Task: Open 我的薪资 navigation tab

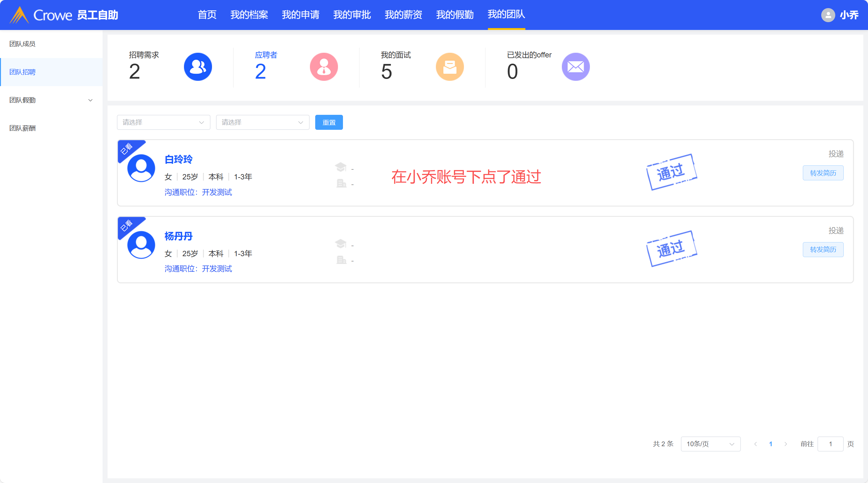Action: click(x=403, y=15)
